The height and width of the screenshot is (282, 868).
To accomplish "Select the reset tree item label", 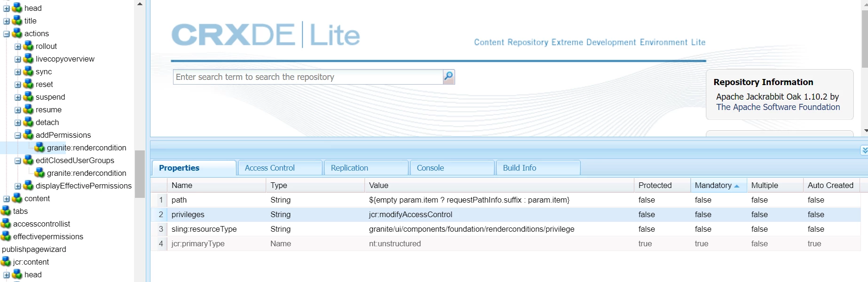I will [x=44, y=84].
